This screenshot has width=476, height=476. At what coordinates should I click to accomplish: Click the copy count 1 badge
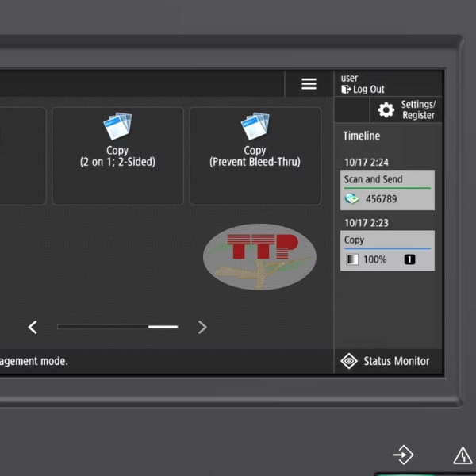coord(409,259)
